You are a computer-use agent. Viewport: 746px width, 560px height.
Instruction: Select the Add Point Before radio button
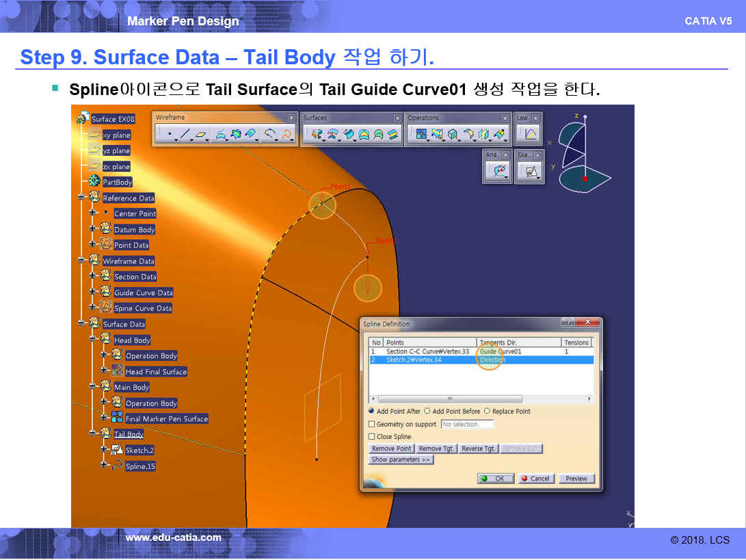tap(427, 412)
